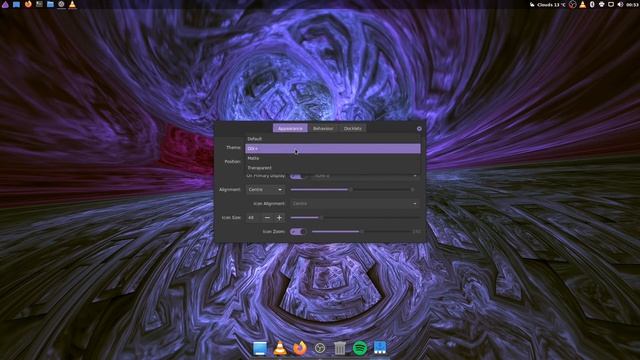This screenshot has height=360, width=640.
Task: Open the monitor dropdown beside On Primary Display
Action: coord(367,176)
